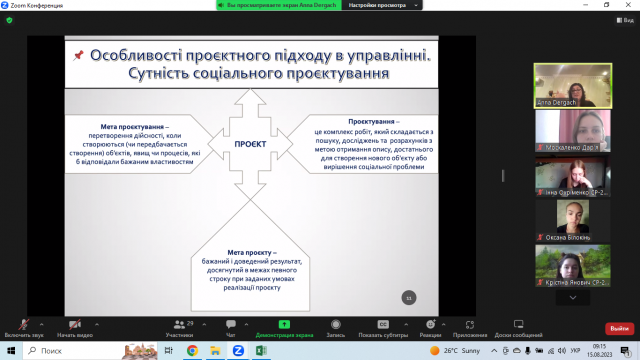The image size is (640, 360).
Task: Select Крістіна Янович video thumbnail
Action: [x=573, y=266]
